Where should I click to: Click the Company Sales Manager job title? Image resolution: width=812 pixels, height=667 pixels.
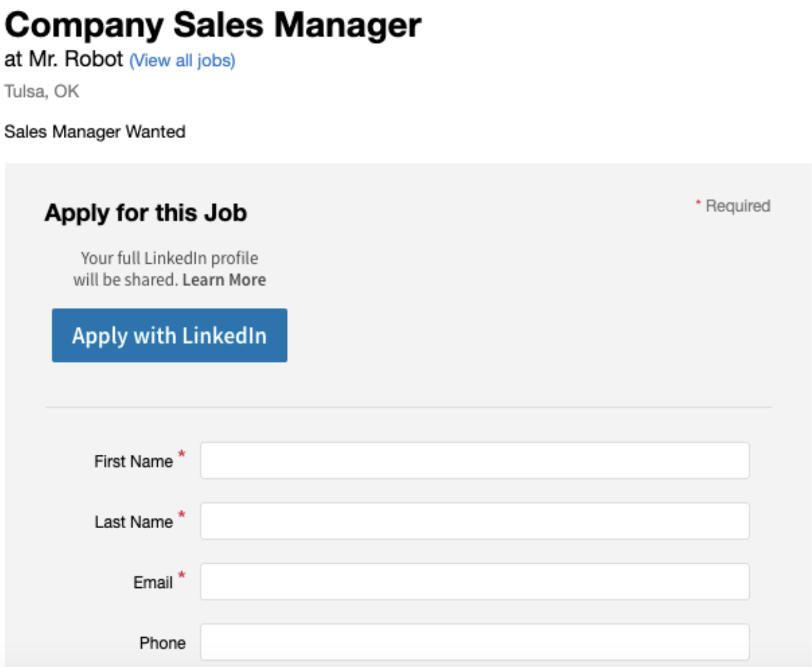[213, 25]
